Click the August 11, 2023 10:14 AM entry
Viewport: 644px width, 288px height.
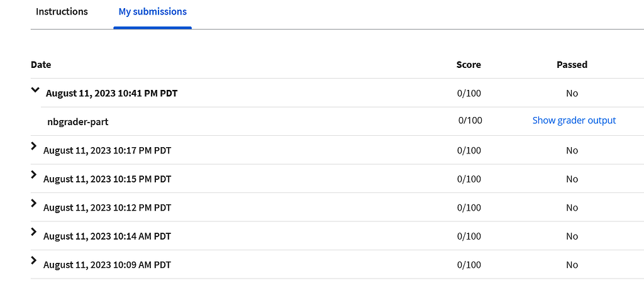pyautogui.click(x=107, y=236)
